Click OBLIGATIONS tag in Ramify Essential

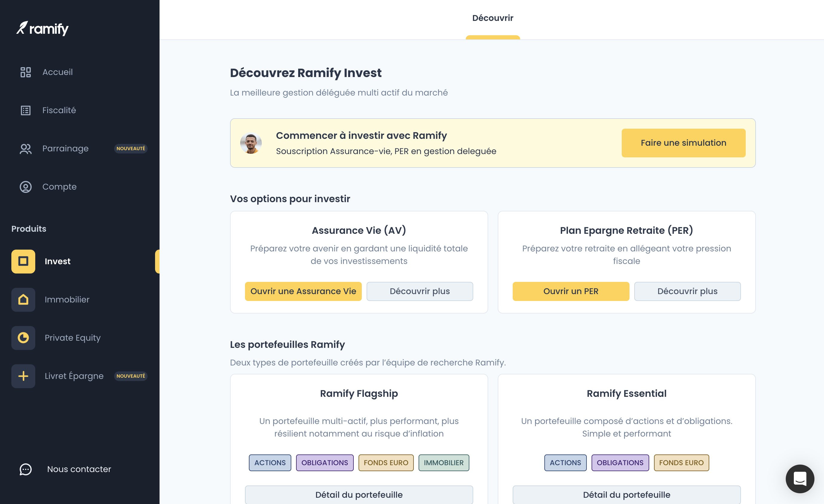[620, 463]
